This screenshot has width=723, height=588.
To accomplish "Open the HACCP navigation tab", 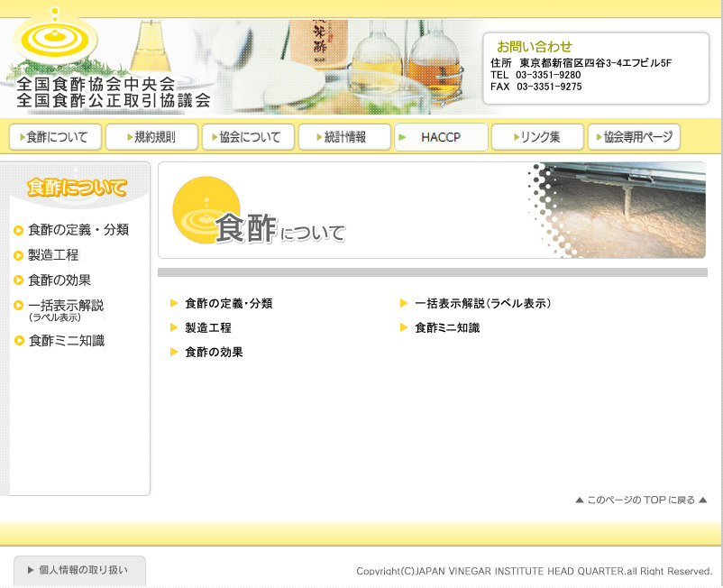I will coord(441,137).
